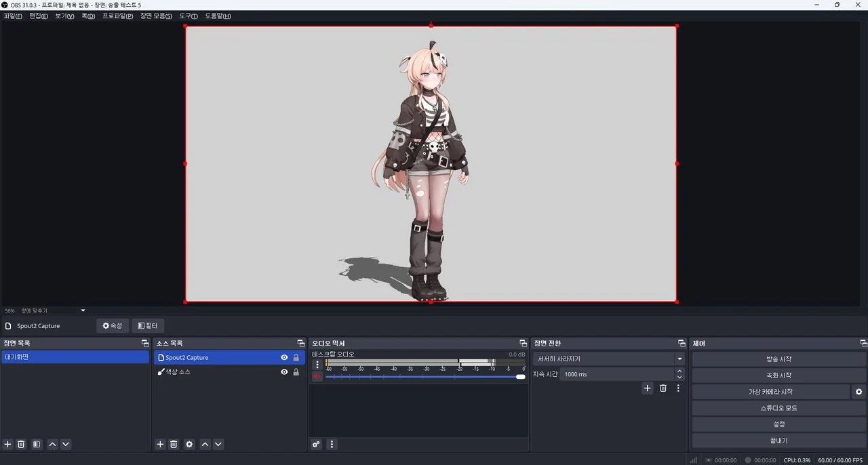Enable 스튜디오 모드
The width and height of the screenshot is (868, 465).
[x=778, y=408]
